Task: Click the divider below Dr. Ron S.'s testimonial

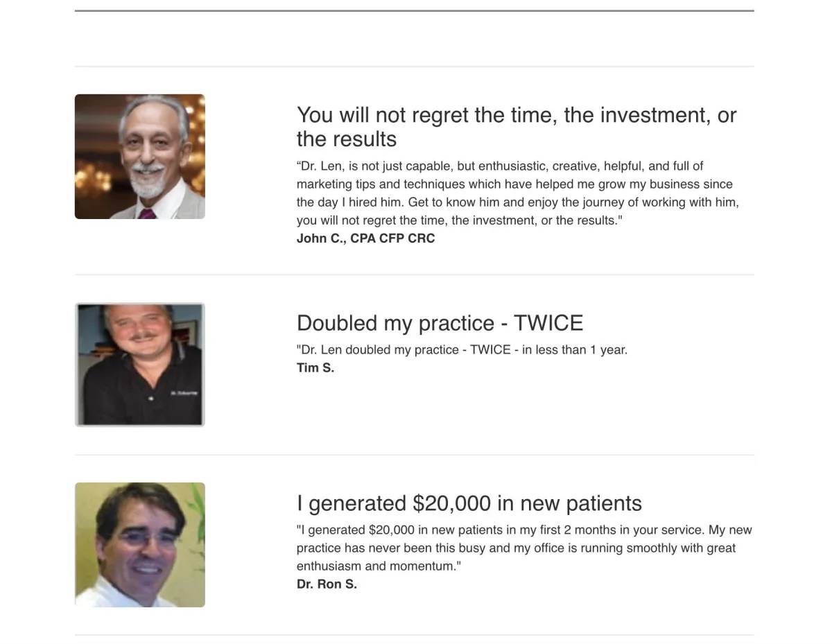Action: coord(414,635)
